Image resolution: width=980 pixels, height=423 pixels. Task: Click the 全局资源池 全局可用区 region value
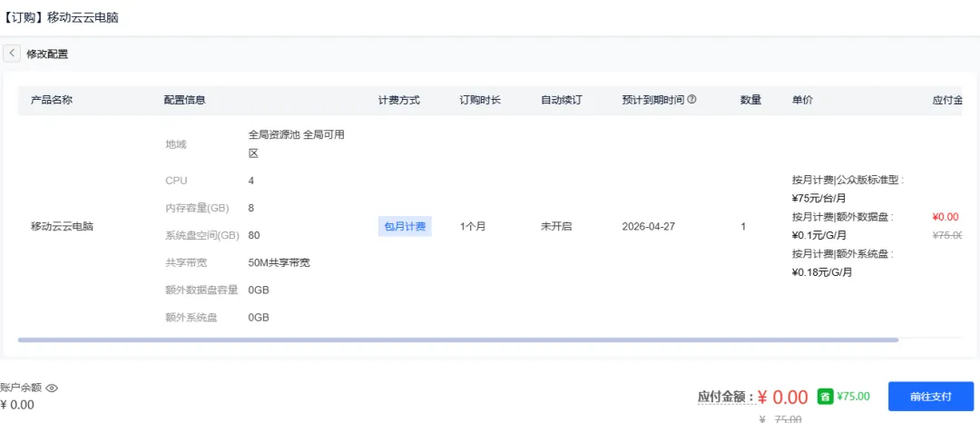pyautogui.click(x=297, y=143)
